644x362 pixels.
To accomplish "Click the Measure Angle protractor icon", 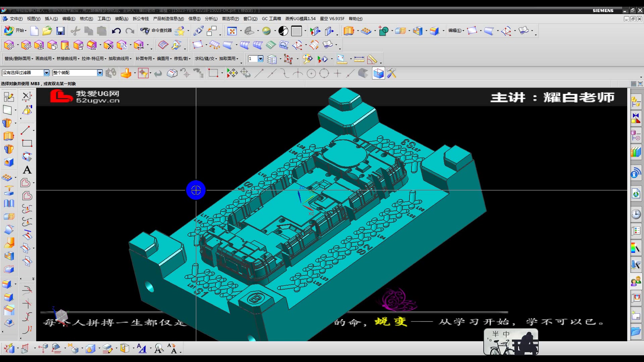I will pyautogui.click(x=372, y=59).
